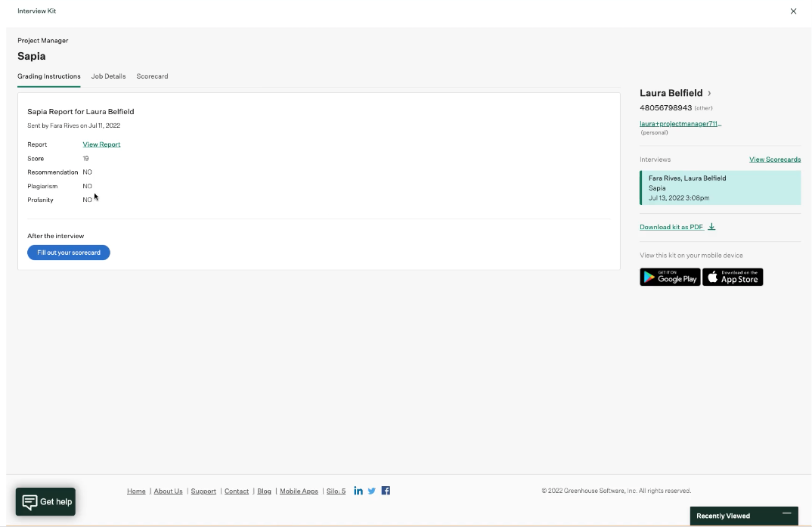Screen dimensions: 812x527
Task: Click the download arrow icon beside Download kit
Action: pyautogui.click(x=711, y=227)
